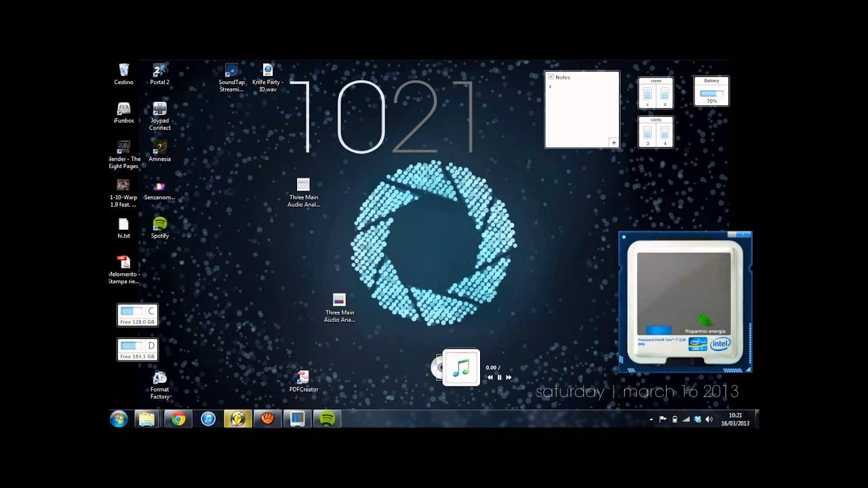Click the Battery 70% gadget

(711, 91)
